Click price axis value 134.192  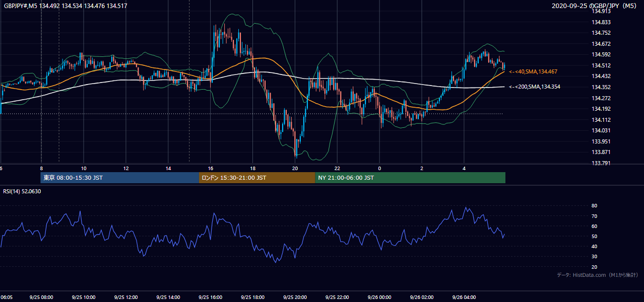[601, 109]
